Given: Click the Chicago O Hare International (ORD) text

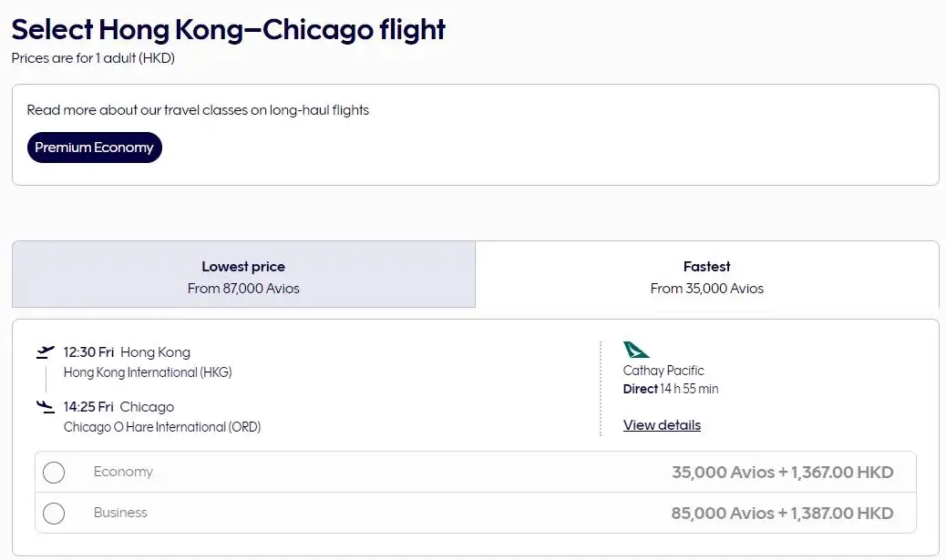Looking at the screenshot, I should pyautogui.click(x=162, y=427).
